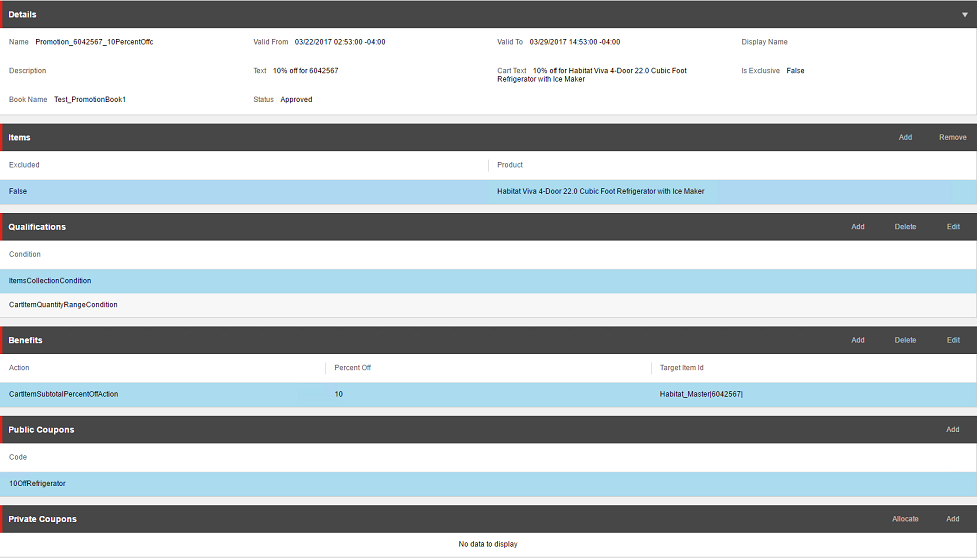Add a new benefit

pos(858,340)
